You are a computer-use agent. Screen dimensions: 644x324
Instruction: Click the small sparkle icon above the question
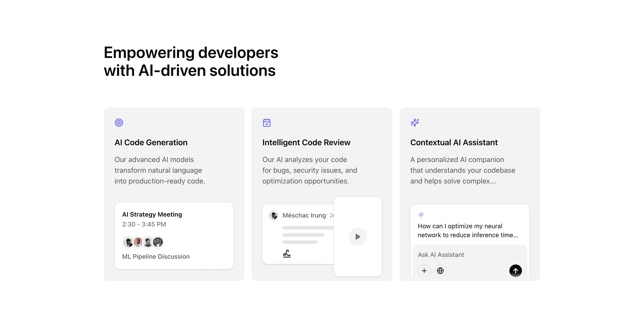(x=421, y=215)
